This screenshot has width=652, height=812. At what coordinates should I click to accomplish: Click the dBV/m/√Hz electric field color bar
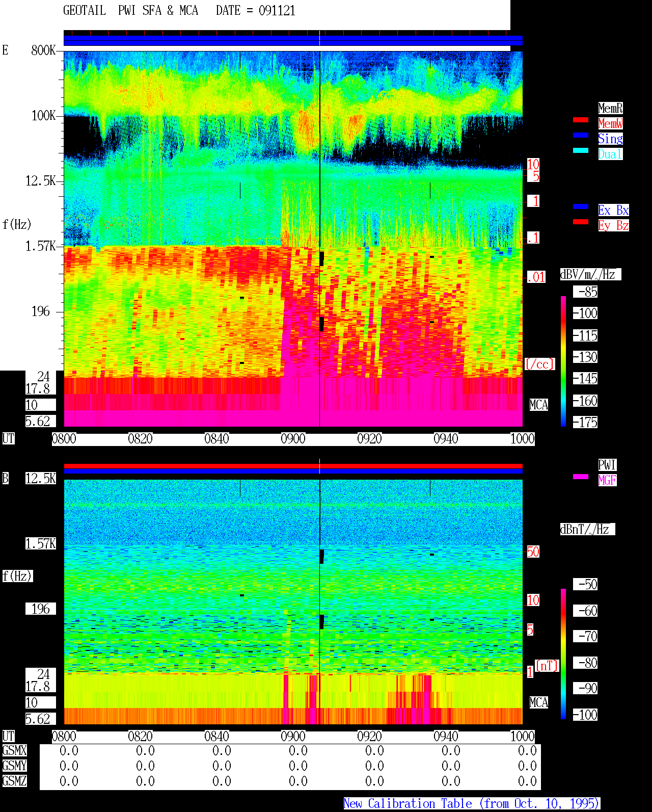(x=563, y=361)
